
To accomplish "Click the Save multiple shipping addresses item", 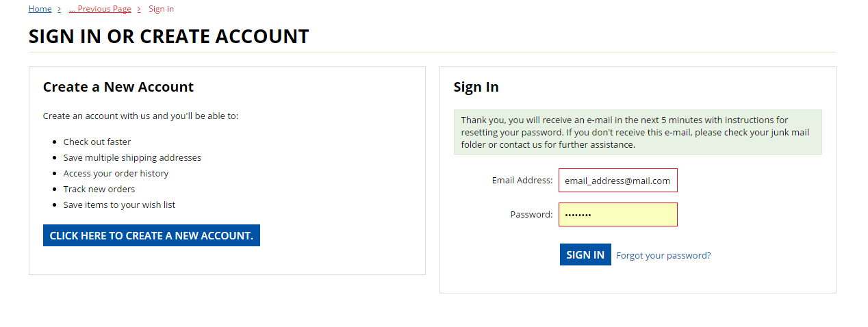I will pos(132,157).
